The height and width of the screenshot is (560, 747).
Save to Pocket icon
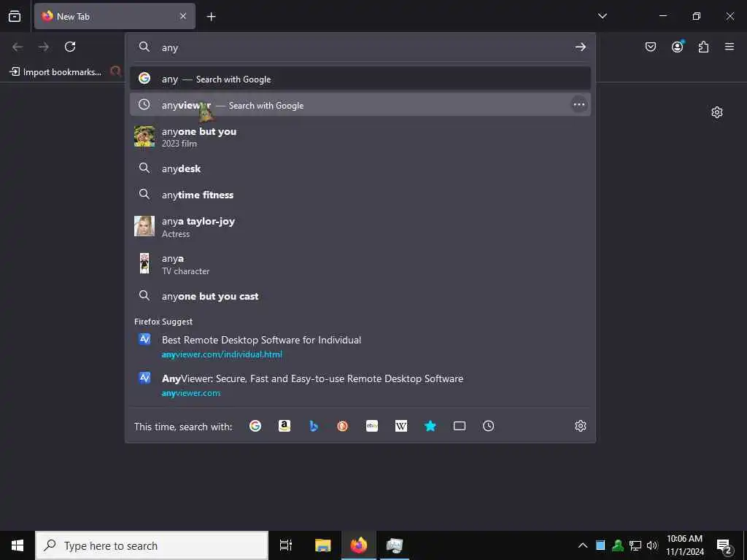(x=650, y=47)
